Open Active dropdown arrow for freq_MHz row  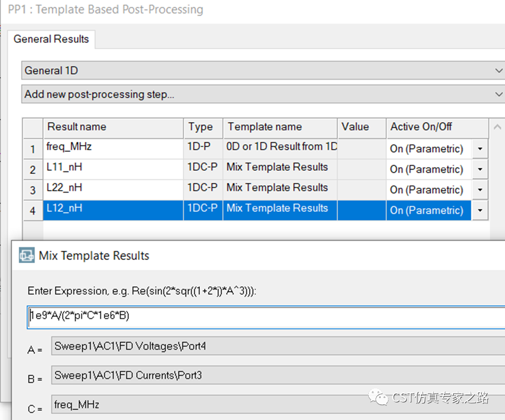(480, 149)
